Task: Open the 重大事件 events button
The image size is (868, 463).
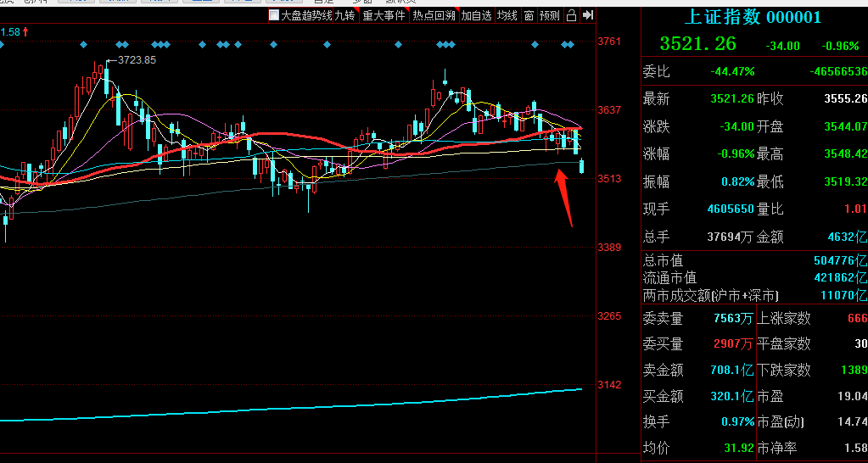Action: point(384,15)
